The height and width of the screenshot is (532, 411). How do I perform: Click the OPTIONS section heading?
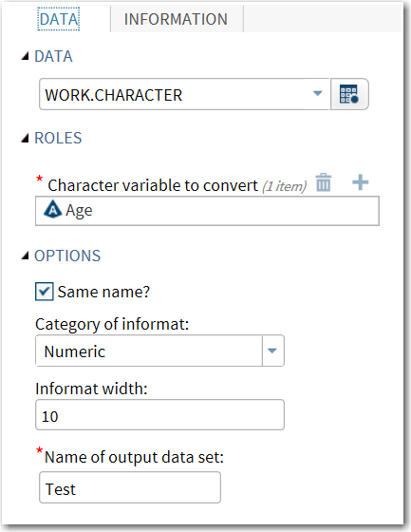click(x=67, y=256)
